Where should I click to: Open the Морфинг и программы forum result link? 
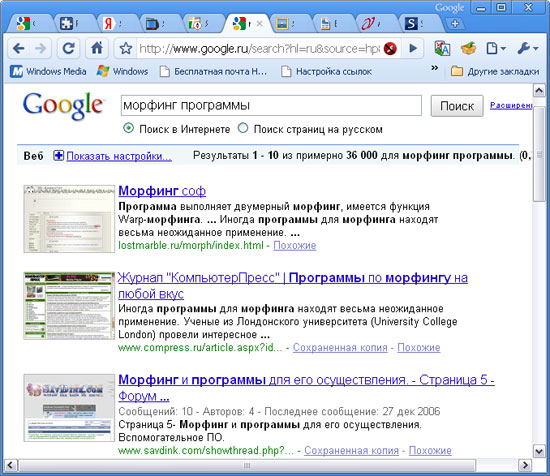[x=306, y=388]
